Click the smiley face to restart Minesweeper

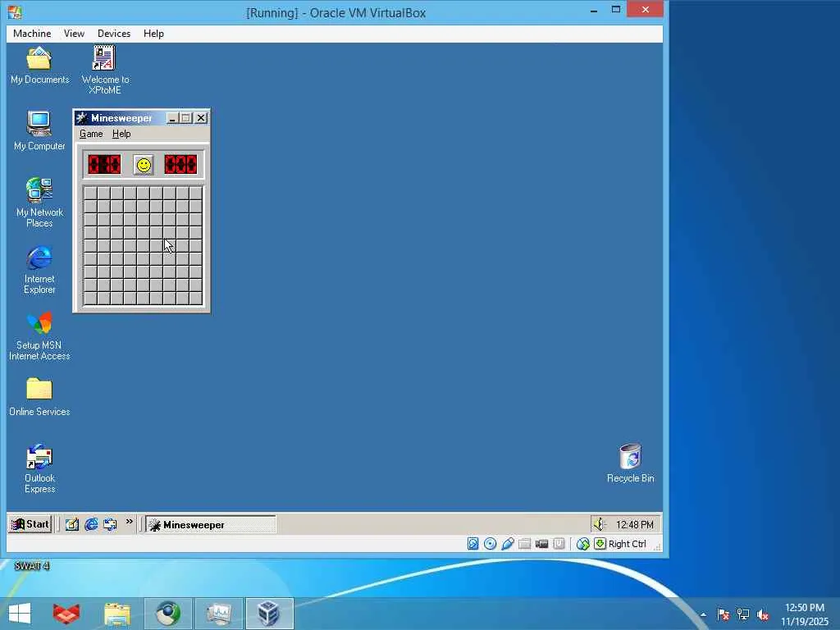[x=144, y=165]
